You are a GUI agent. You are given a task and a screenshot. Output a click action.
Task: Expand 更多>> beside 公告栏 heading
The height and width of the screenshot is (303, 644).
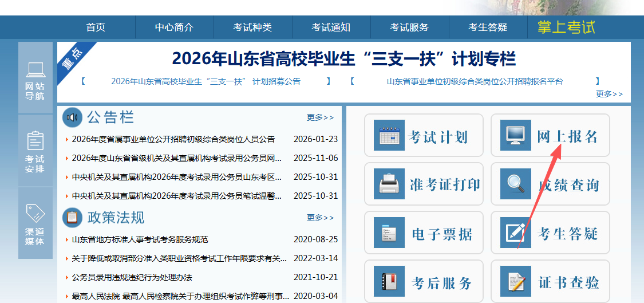click(320, 117)
